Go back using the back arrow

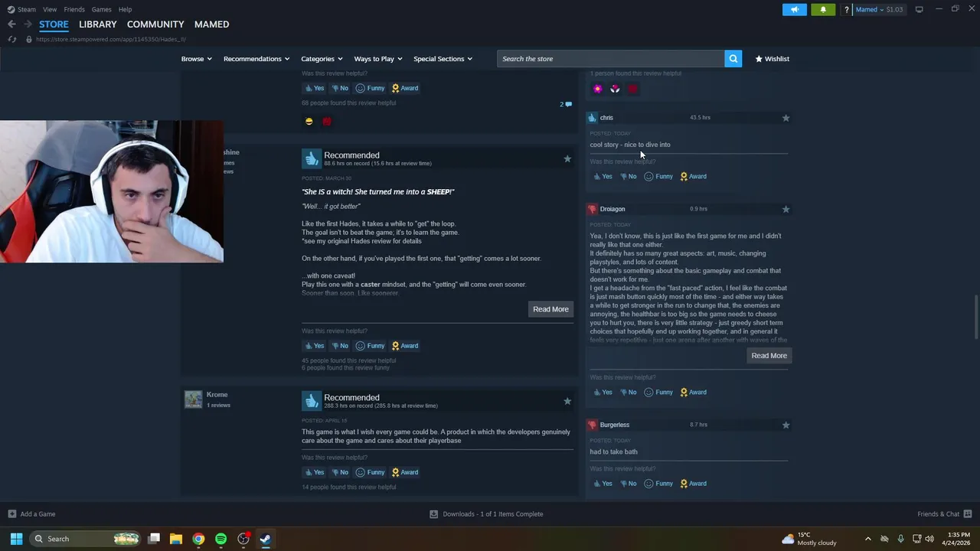pyautogui.click(x=11, y=24)
